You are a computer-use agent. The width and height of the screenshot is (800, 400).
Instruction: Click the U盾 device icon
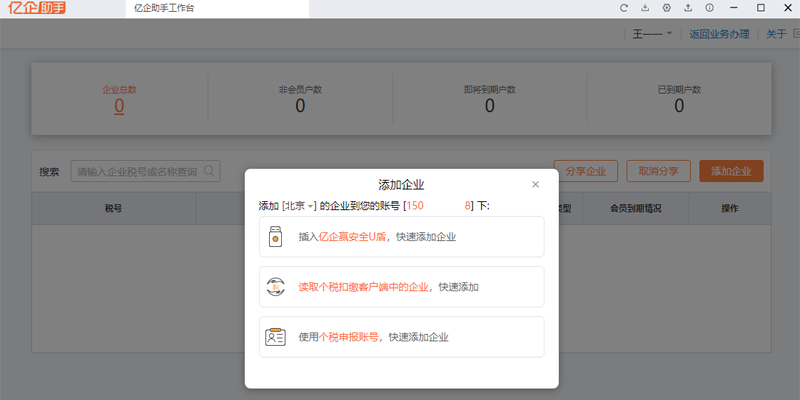[x=276, y=237]
